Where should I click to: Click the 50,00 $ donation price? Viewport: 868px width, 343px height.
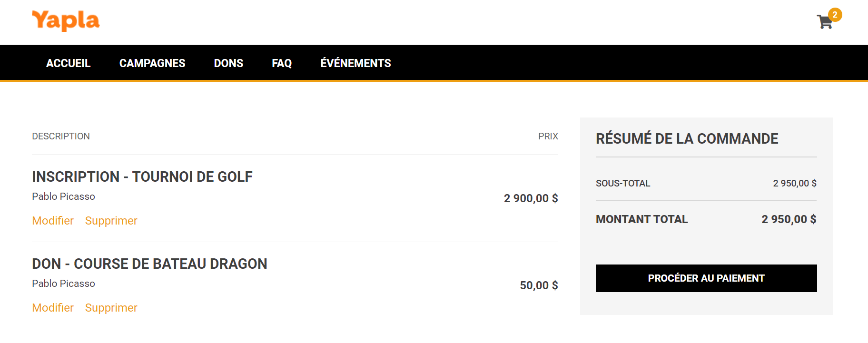(x=539, y=285)
